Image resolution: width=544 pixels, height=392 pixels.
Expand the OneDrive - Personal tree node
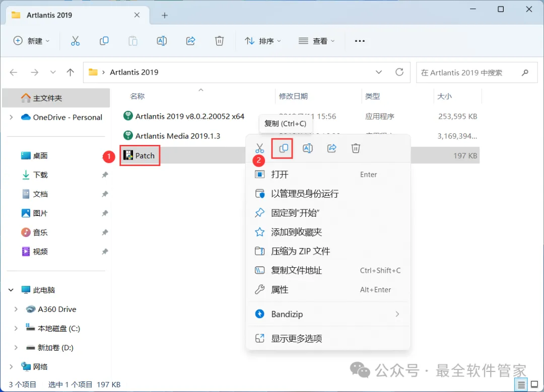pyautogui.click(x=11, y=117)
